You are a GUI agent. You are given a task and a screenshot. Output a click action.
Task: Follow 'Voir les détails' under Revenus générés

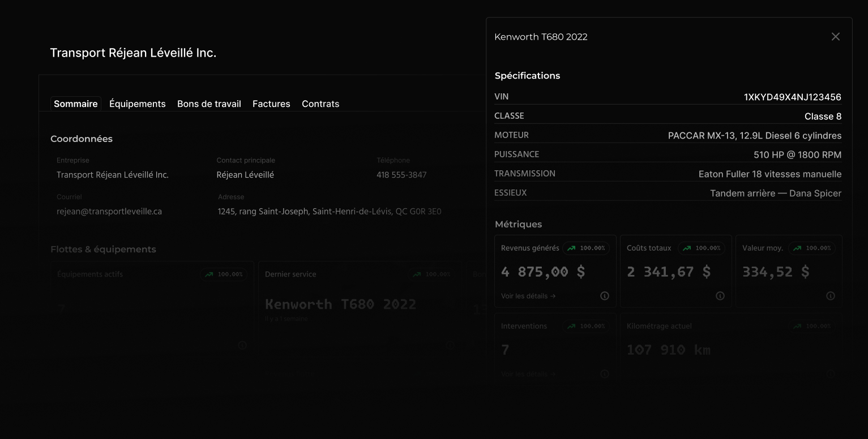coord(528,296)
